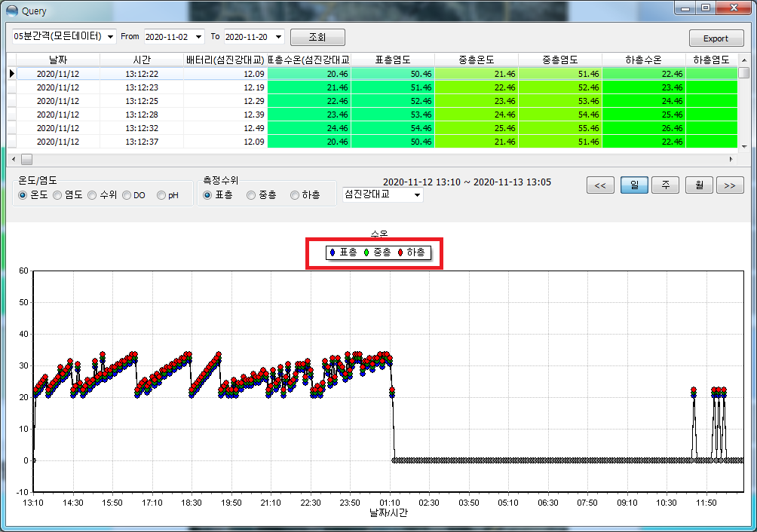
Task: Select the 염도 radio button
Action: pyautogui.click(x=57, y=195)
